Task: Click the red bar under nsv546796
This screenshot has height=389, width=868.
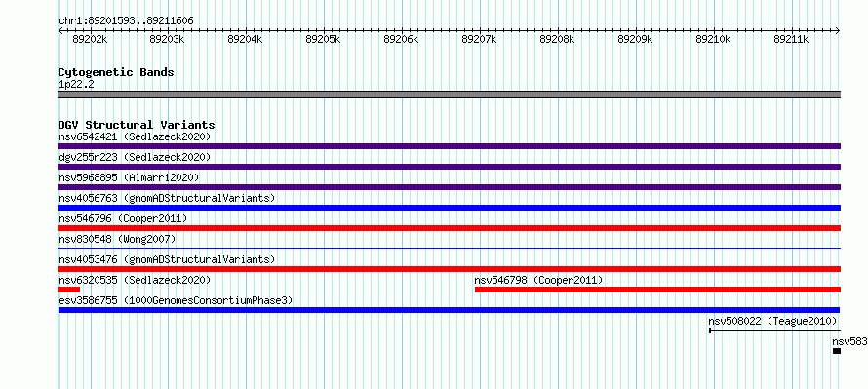Action: pos(449,228)
